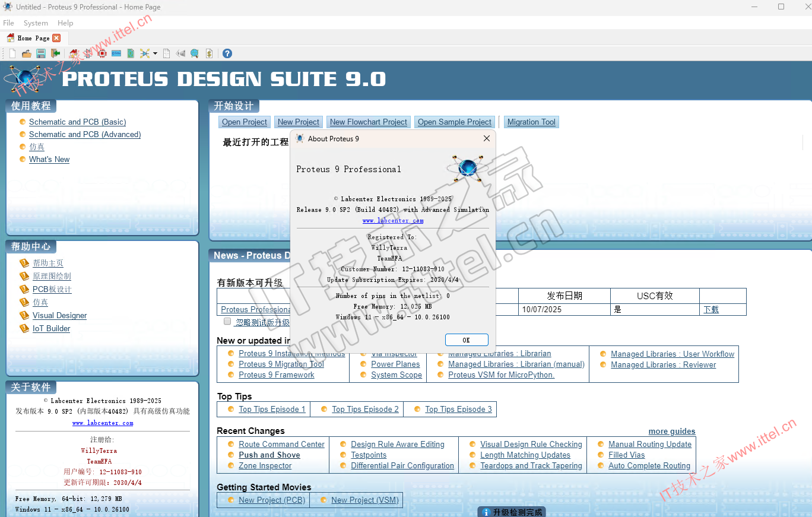Screen dimensions: 812x517
Task: Open Proteus VSM for MicroPython link
Action: 502,375
